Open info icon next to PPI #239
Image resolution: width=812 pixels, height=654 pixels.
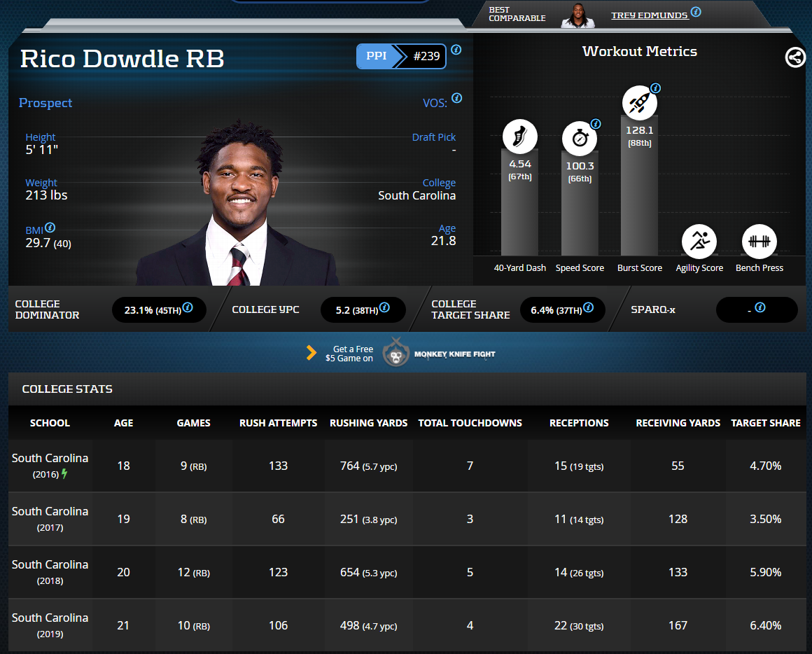click(456, 50)
